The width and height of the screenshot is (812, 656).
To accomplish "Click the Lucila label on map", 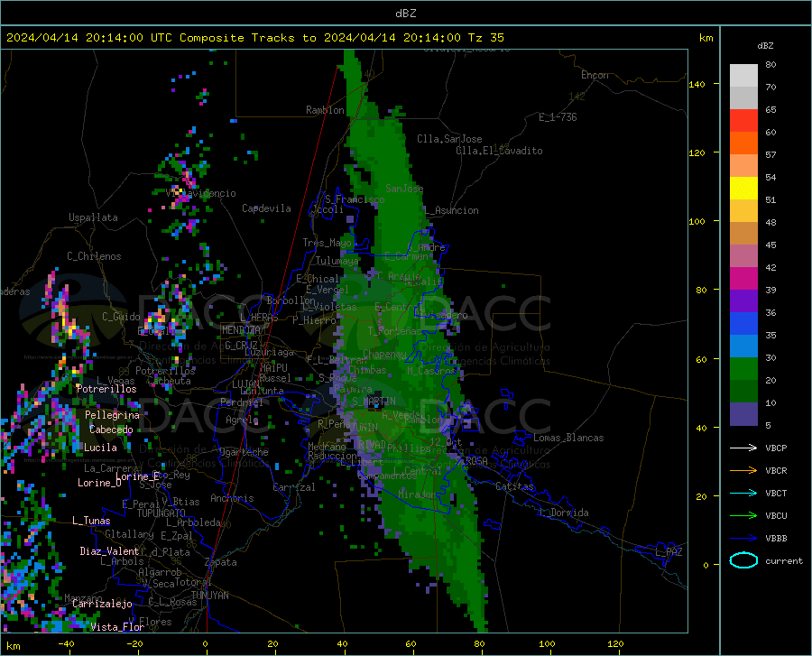I will [x=100, y=448].
